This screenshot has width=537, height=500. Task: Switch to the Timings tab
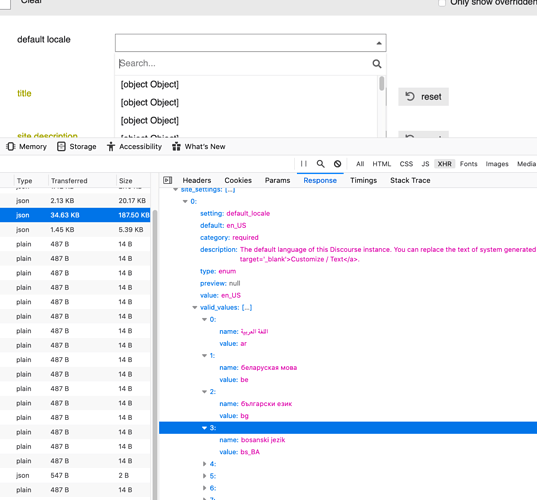pos(363,180)
